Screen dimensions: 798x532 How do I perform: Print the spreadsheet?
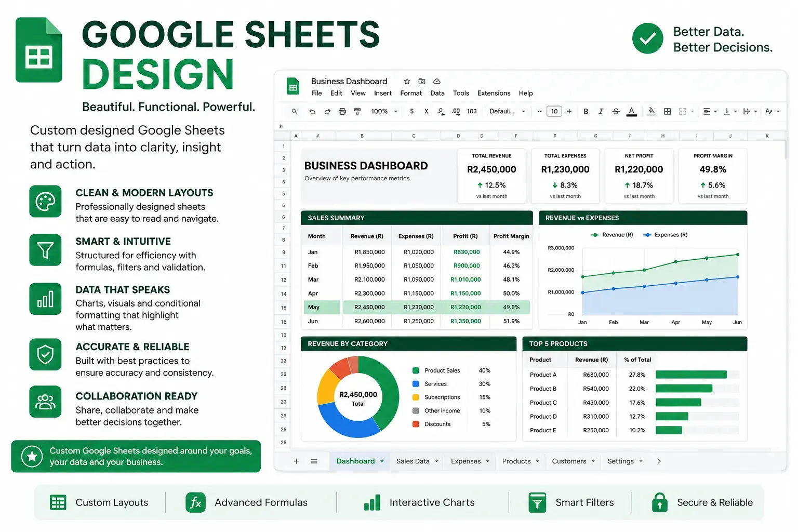(342, 111)
